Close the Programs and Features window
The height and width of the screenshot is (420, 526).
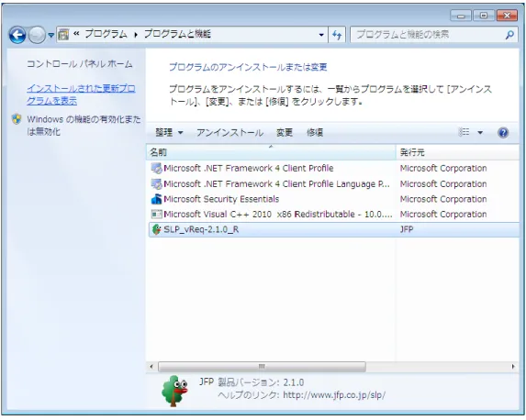[507, 16]
